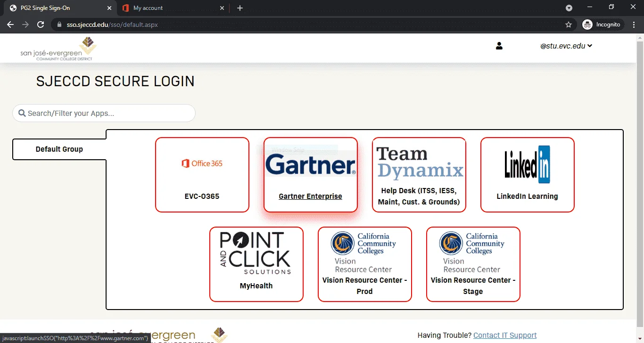Open the LinkedIn logo tile
Viewport: 644px width, 343px height.
tap(527, 164)
